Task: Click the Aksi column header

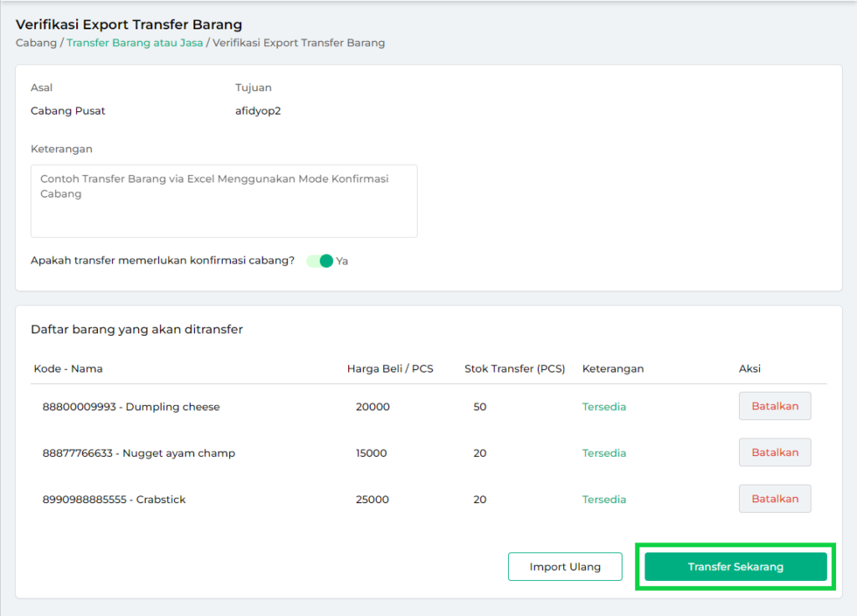Action: tap(749, 368)
